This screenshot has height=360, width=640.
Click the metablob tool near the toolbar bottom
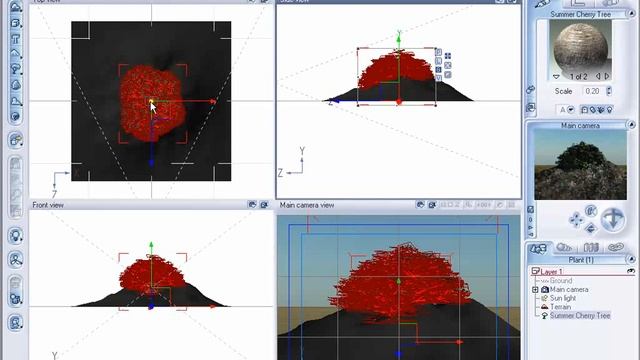pos(16,299)
